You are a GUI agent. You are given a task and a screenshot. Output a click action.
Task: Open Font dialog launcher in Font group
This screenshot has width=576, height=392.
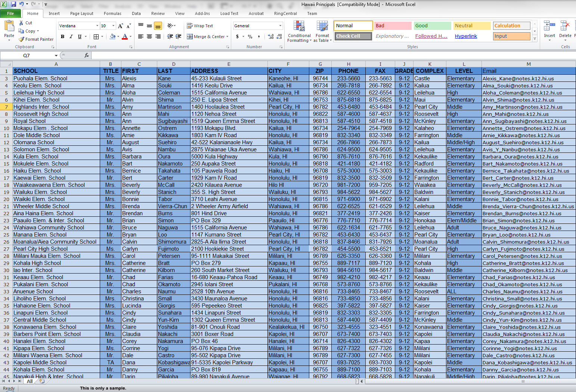131,47
